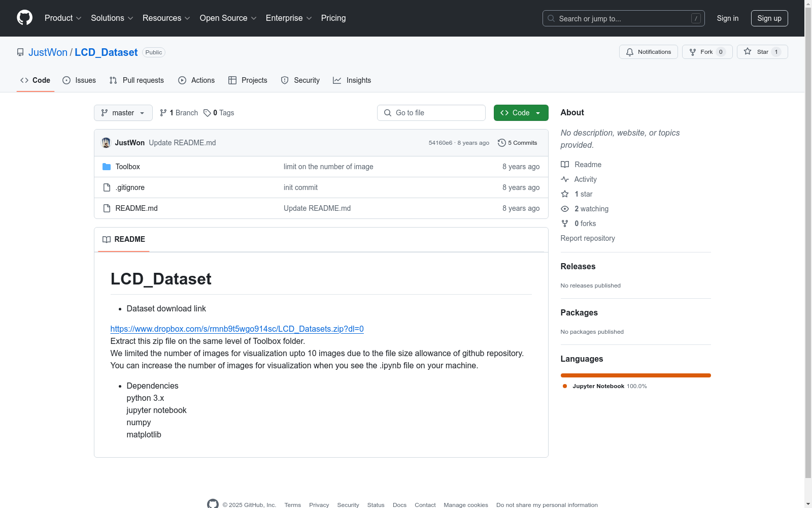Click the fork icon in the Fork button
Viewport: 812px width, 508px height.
[x=693, y=52]
